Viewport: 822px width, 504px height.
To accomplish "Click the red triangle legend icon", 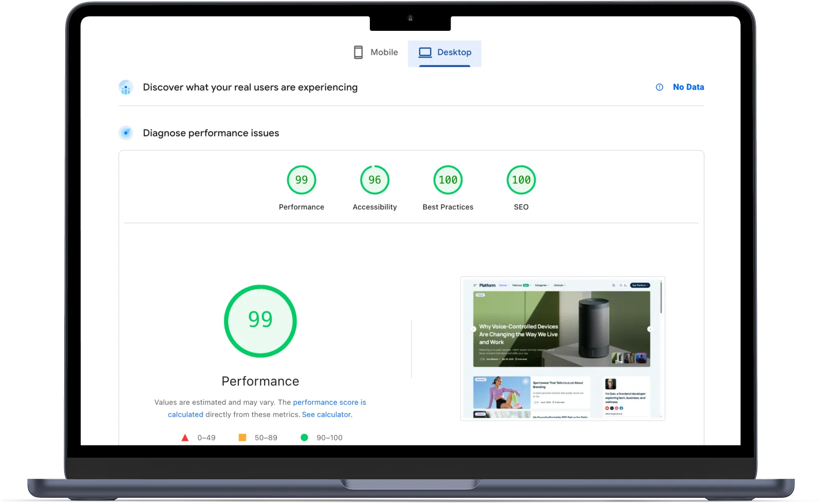I will tap(185, 438).
